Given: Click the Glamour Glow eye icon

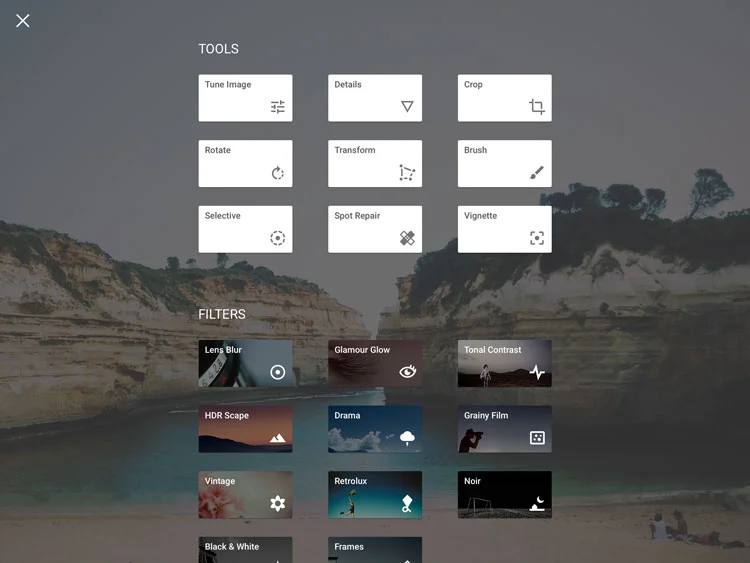Looking at the screenshot, I should coord(408,371).
